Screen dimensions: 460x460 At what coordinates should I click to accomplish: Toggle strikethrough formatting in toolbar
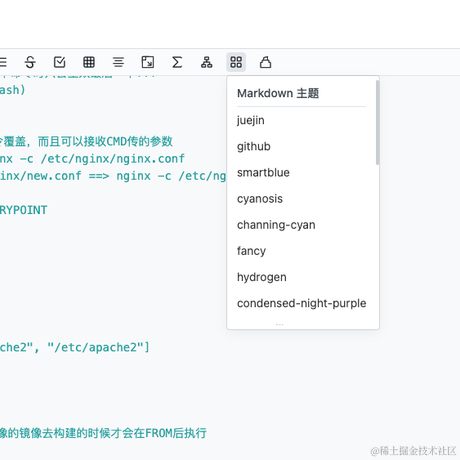[x=30, y=62]
